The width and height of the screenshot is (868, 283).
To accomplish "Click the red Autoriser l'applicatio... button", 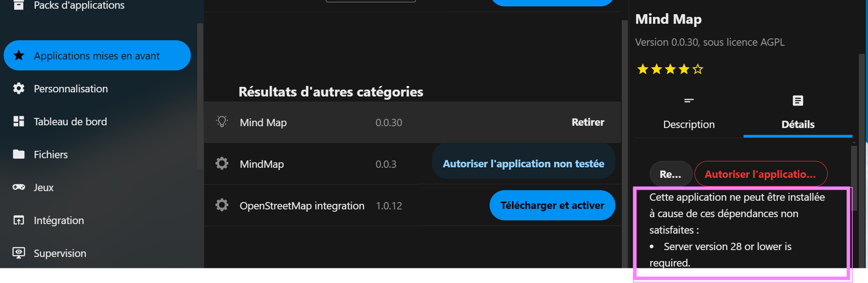I will [760, 174].
